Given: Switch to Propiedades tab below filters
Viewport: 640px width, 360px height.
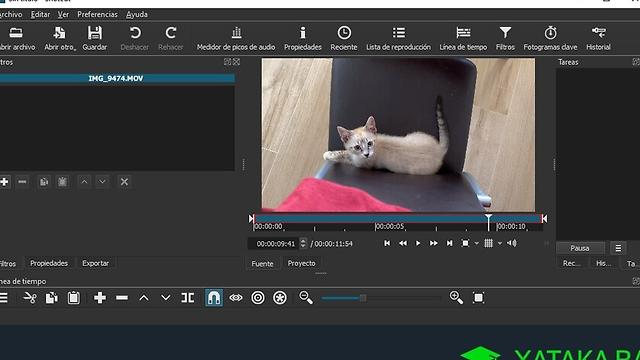Looking at the screenshot, I should [x=49, y=263].
